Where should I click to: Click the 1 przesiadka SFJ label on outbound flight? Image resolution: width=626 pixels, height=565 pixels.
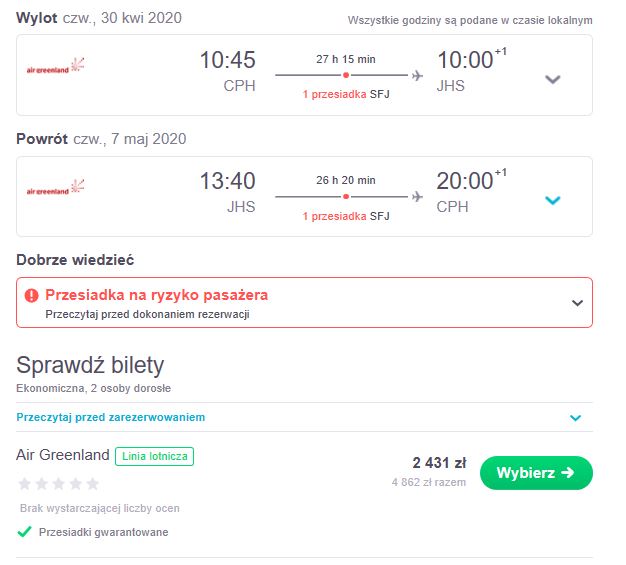(346, 94)
